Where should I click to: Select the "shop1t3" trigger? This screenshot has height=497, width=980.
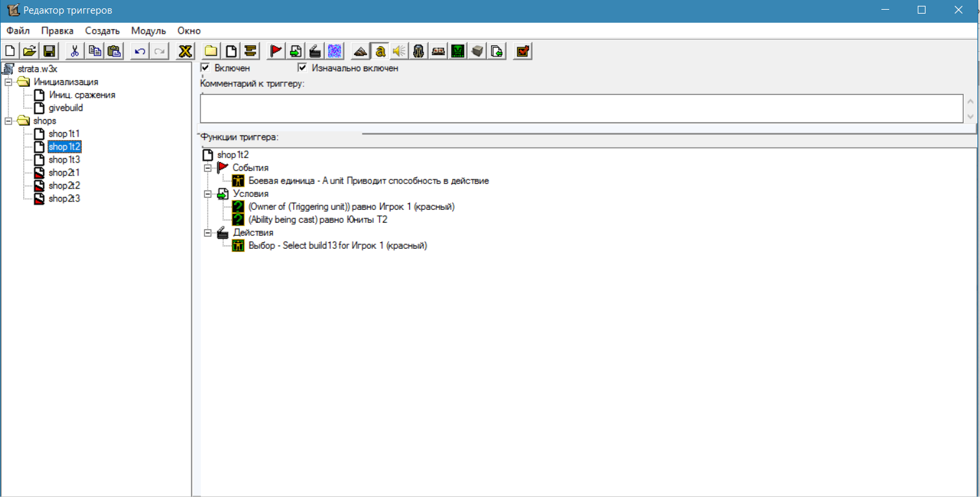click(64, 160)
